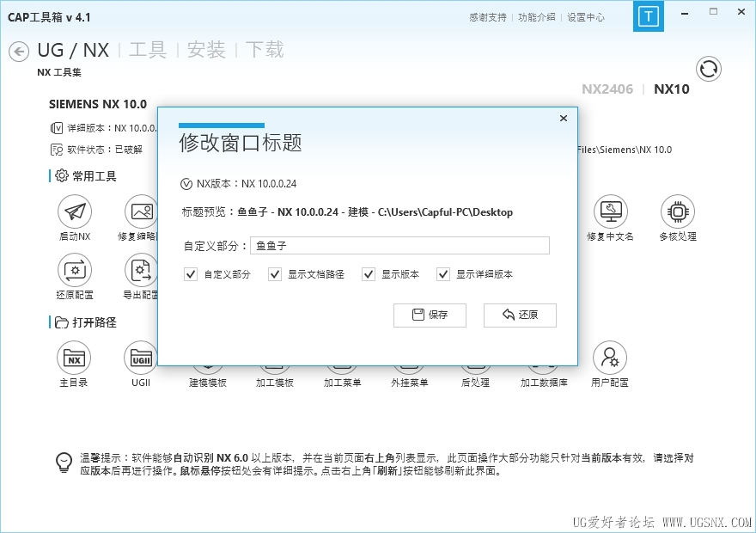
Task: Click the 加工菜单 label
Action: point(342,383)
